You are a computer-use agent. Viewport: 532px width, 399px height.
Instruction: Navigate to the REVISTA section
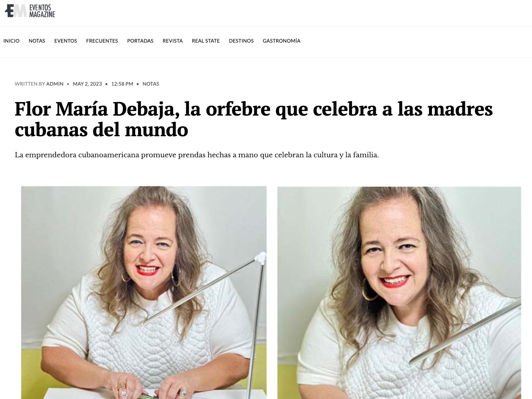pyautogui.click(x=173, y=41)
